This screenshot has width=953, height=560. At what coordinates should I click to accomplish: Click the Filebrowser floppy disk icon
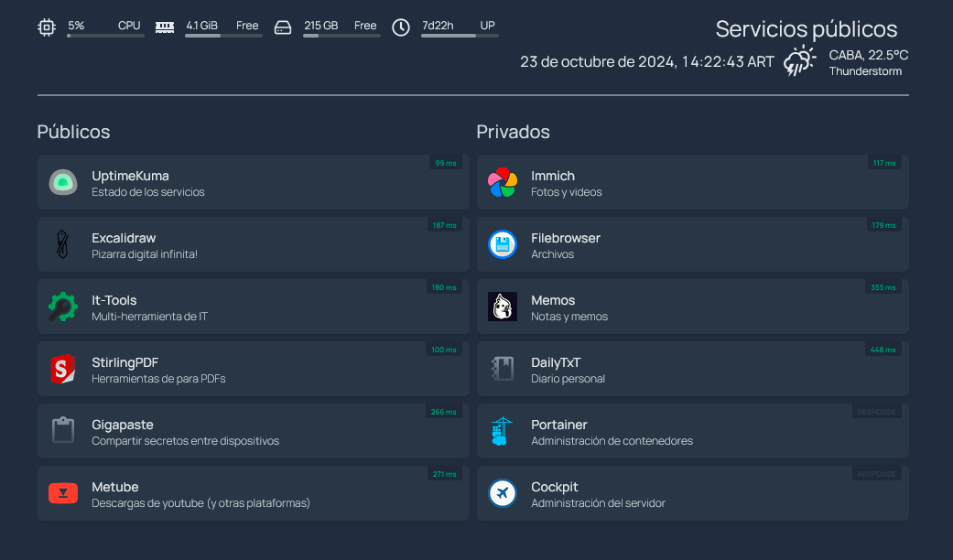pos(502,244)
